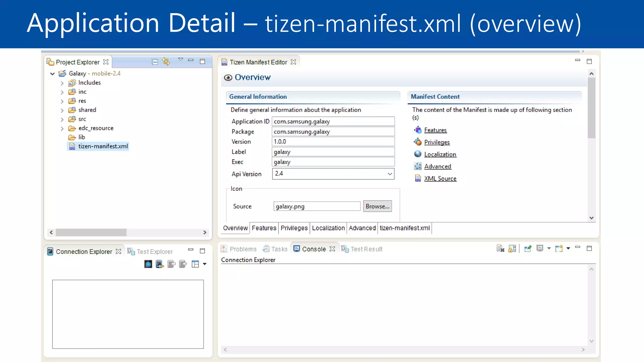Collapse the Galaxy project tree

click(53, 74)
